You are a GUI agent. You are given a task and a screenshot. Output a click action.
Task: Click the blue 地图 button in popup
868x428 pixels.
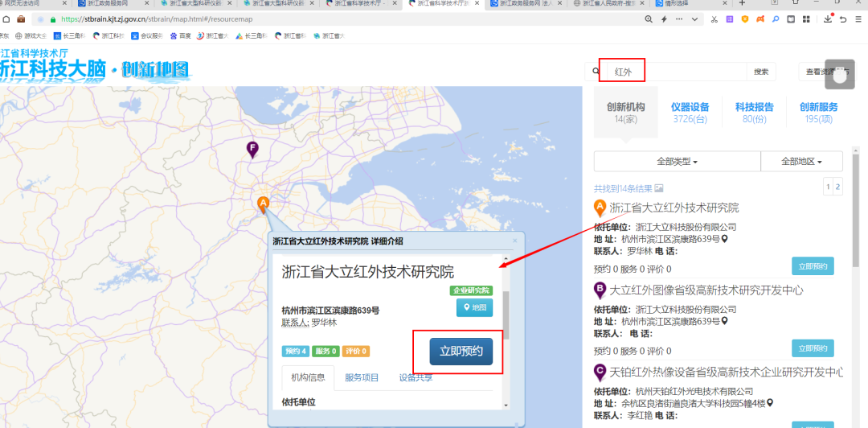point(474,307)
